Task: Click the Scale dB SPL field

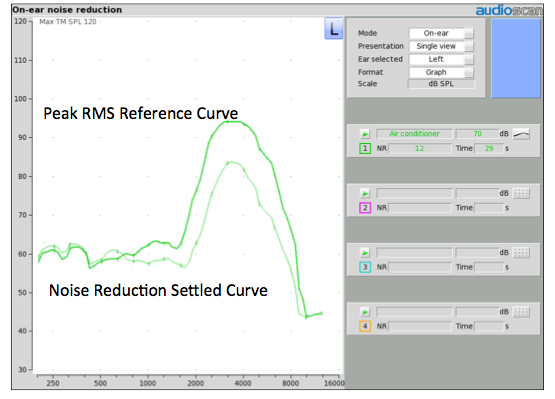Action: click(x=441, y=84)
